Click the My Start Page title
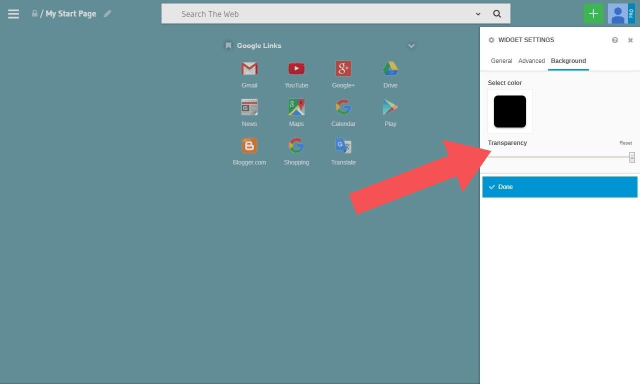The height and width of the screenshot is (384, 640). tap(71, 14)
